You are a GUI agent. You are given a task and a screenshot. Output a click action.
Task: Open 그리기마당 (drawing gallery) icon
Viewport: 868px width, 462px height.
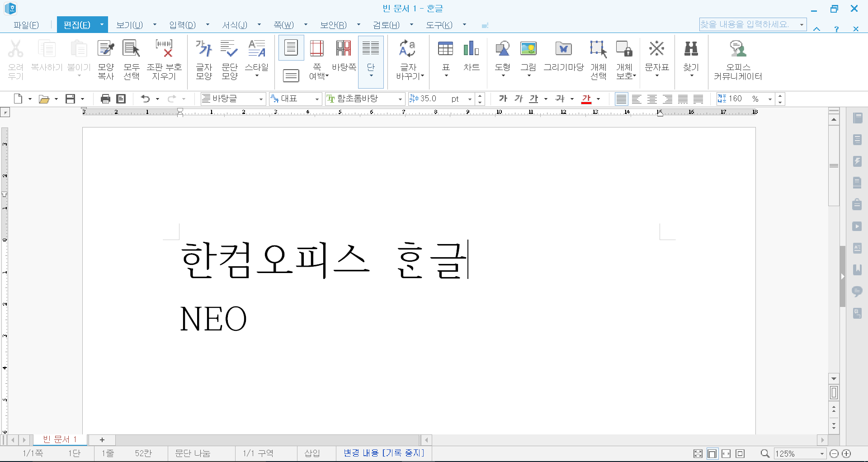tap(564, 56)
